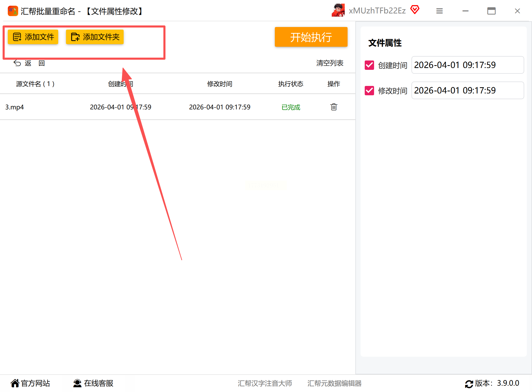
Task: Click the version refresh icon
Action: click(x=469, y=384)
